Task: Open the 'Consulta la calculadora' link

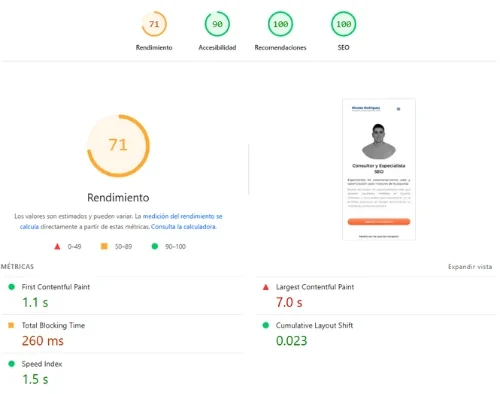Action: (x=183, y=227)
